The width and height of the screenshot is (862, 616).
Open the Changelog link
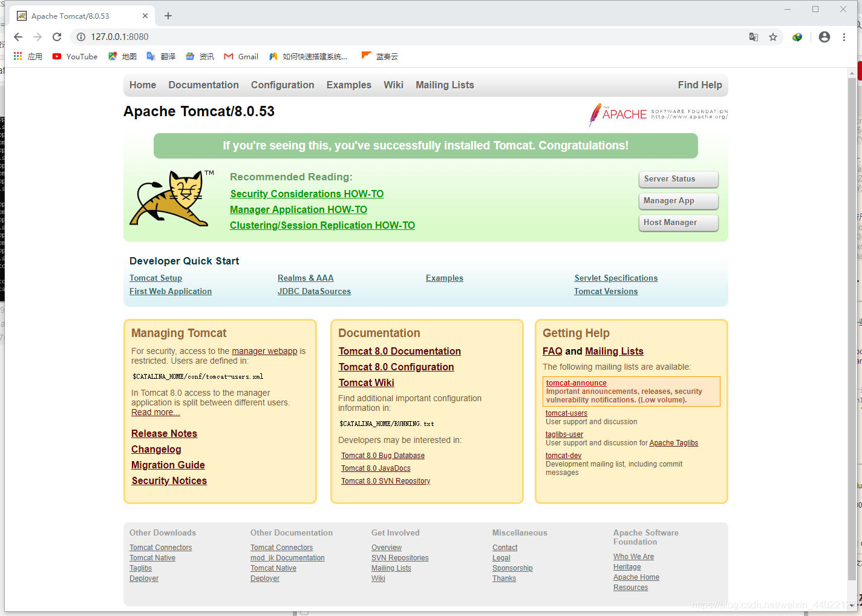click(156, 450)
